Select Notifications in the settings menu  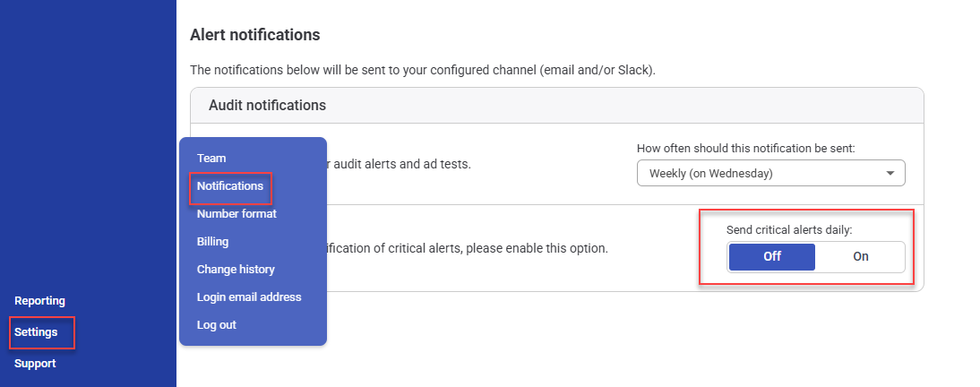click(x=230, y=186)
